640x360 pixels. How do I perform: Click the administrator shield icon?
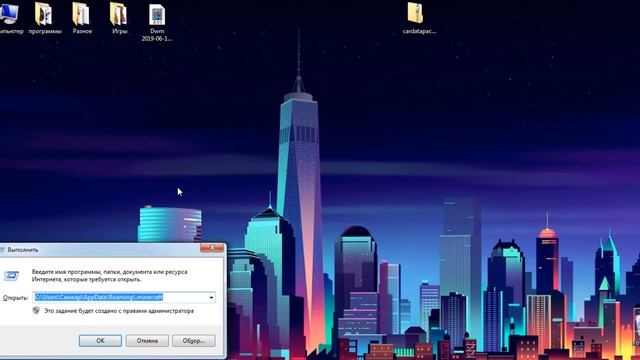[x=36, y=311]
